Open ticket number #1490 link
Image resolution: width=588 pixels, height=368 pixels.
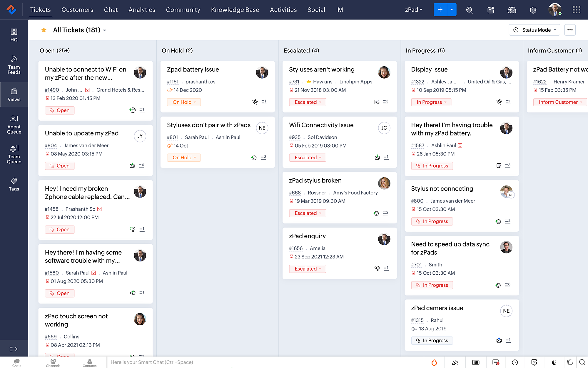[52, 90]
